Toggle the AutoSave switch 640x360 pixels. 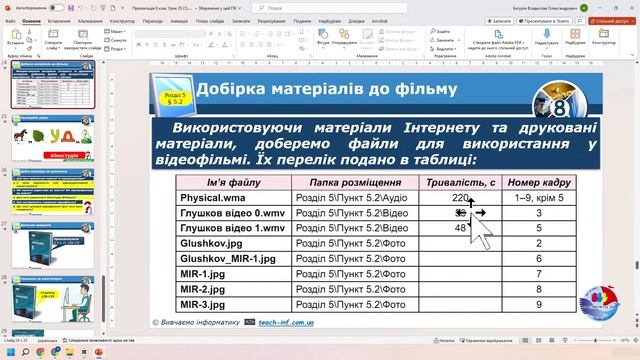tap(56, 8)
